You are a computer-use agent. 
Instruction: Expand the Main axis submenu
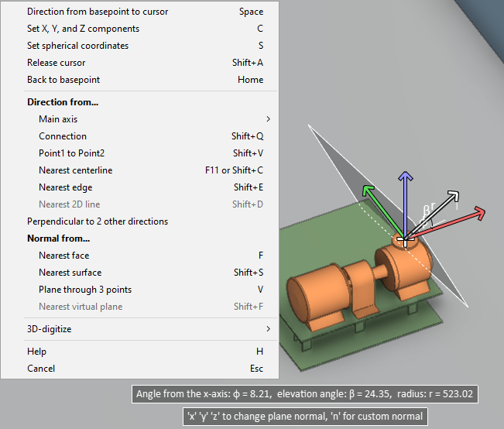point(58,119)
